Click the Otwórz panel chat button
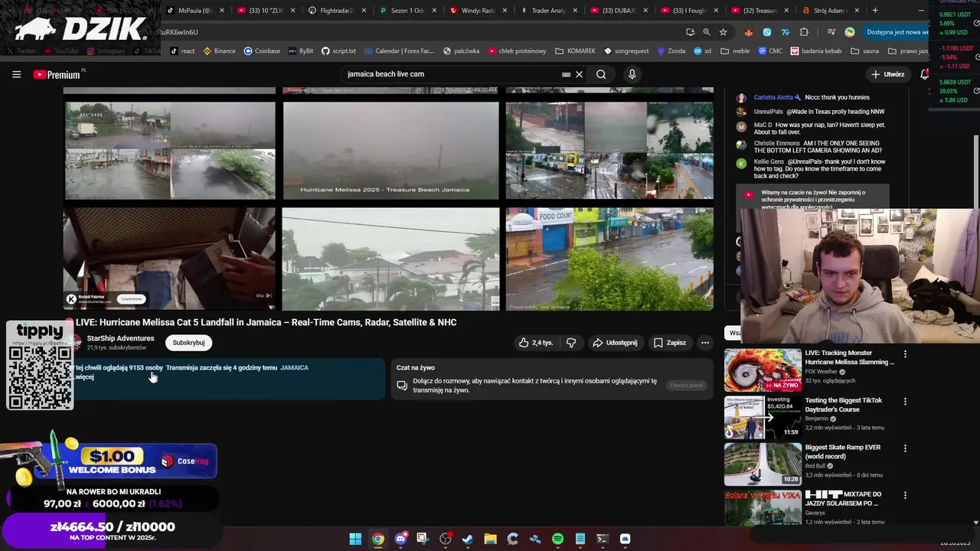980x551 pixels. (x=686, y=385)
